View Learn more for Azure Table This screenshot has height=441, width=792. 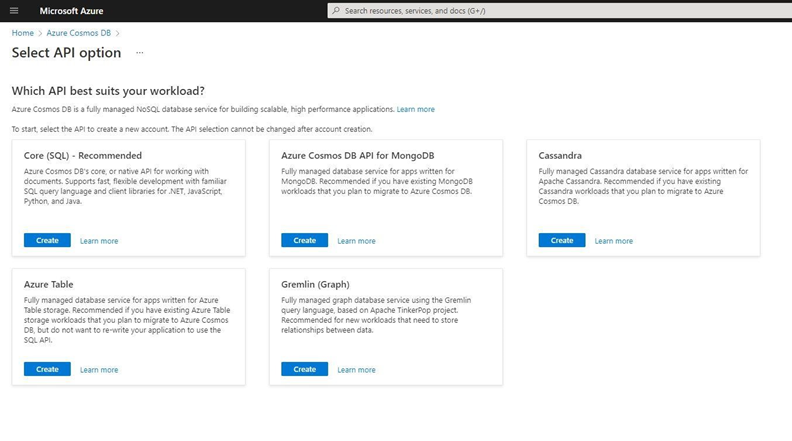click(x=99, y=370)
